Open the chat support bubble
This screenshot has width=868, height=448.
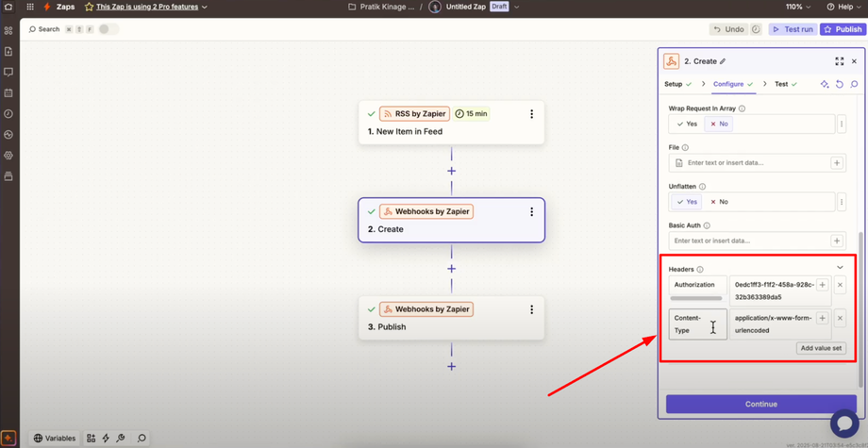click(x=845, y=423)
